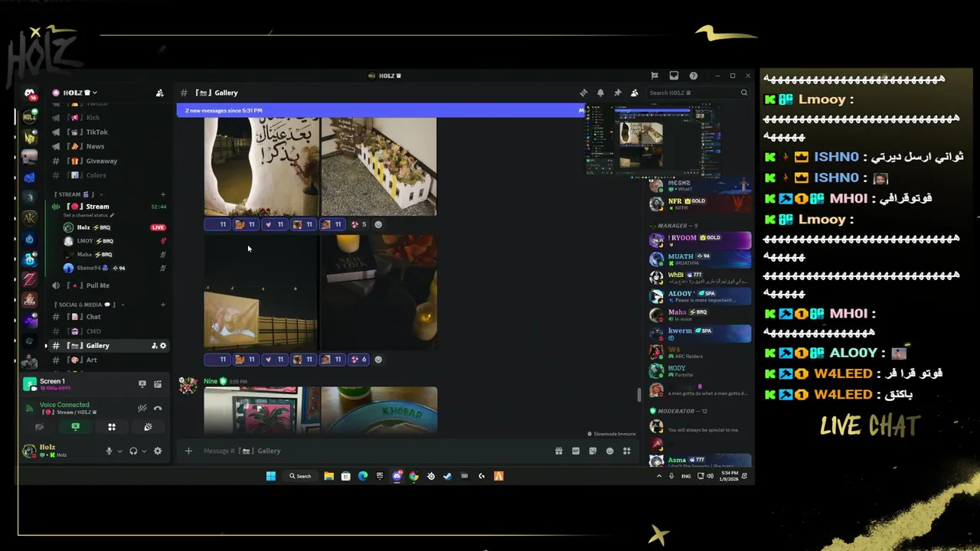The image size is (980, 551).
Task: Show pinned messages in Gallery
Action: tap(617, 93)
